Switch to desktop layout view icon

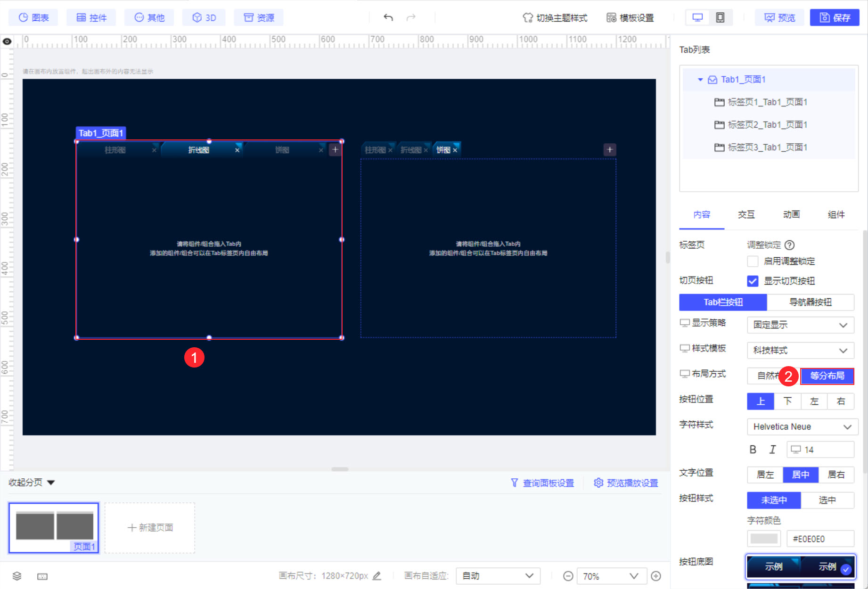point(697,17)
